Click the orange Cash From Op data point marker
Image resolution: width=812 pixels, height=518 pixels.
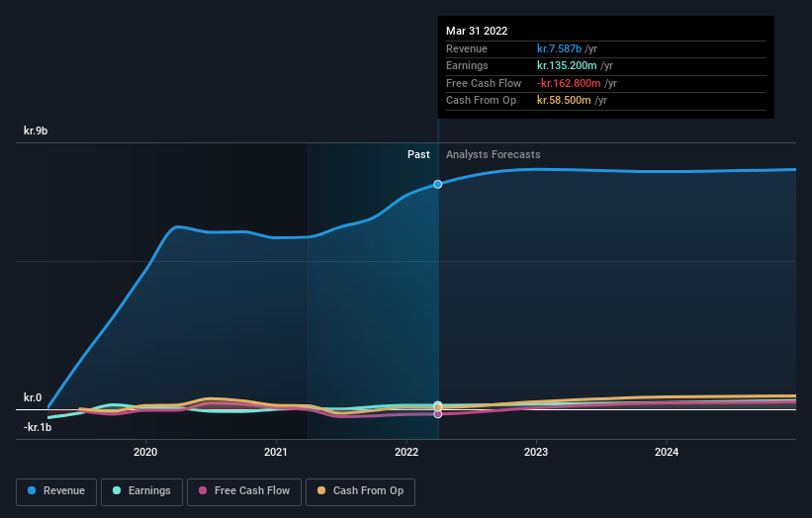437,407
